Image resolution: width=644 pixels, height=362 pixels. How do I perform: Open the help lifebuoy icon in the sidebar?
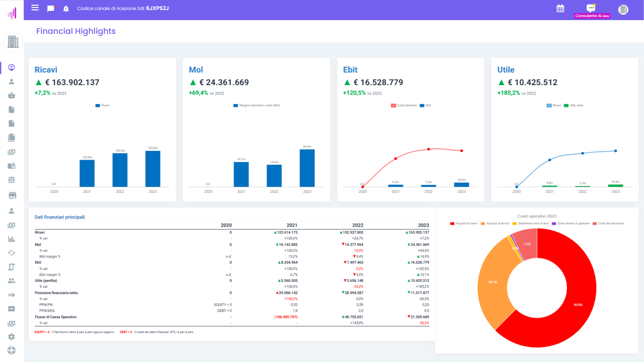point(11,350)
